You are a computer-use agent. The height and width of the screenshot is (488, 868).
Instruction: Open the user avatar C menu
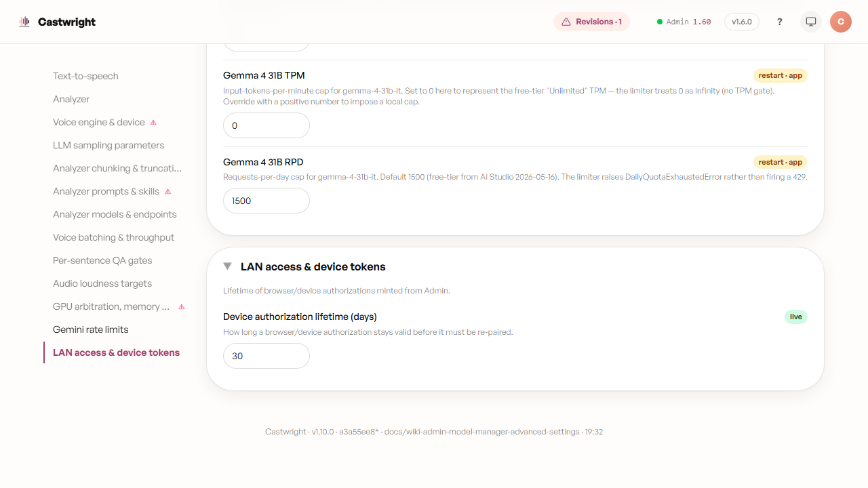click(841, 22)
